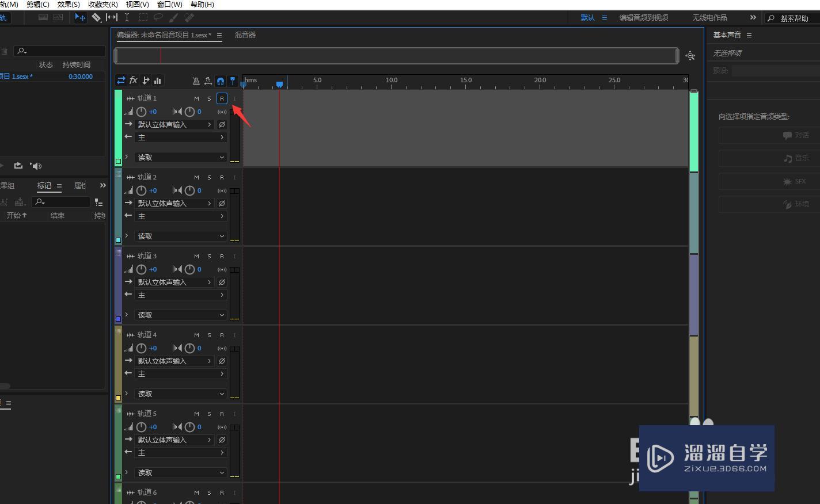Solo 轨道 1 with the S button
Image resolution: width=820 pixels, height=504 pixels.
(209, 99)
